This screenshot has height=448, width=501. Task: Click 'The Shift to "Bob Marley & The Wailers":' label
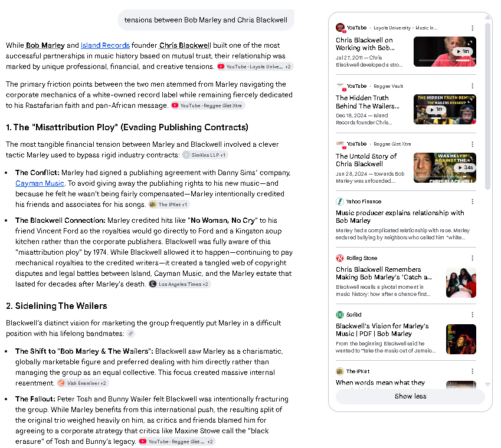[84, 351]
